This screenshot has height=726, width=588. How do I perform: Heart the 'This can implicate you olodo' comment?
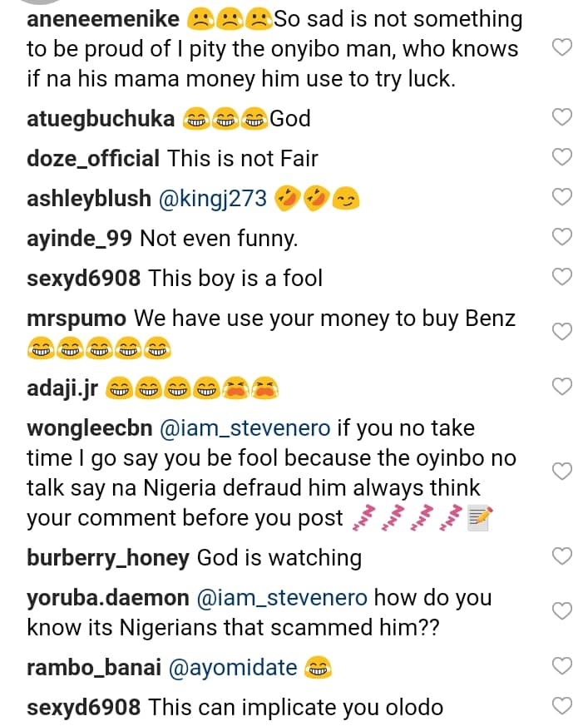(x=563, y=708)
